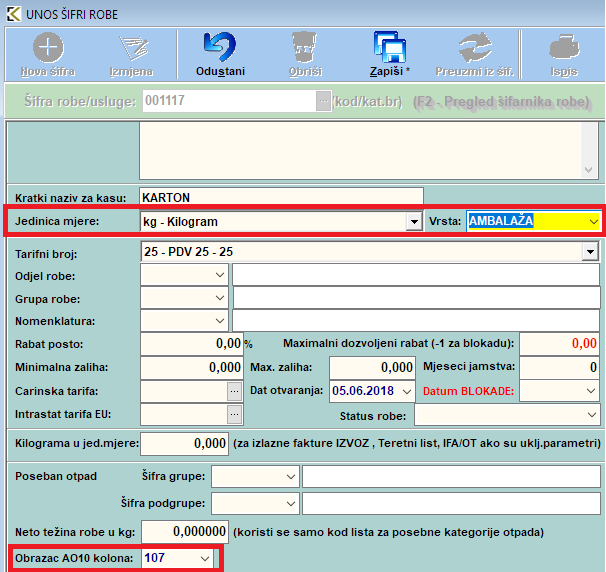Click the Maximalni dozvoljeni rabat field

tap(560, 344)
